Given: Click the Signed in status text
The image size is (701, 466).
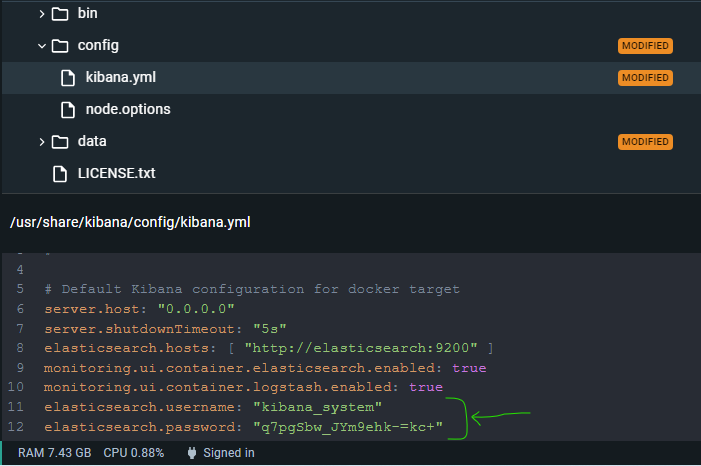Looking at the screenshot, I should point(229,453).
